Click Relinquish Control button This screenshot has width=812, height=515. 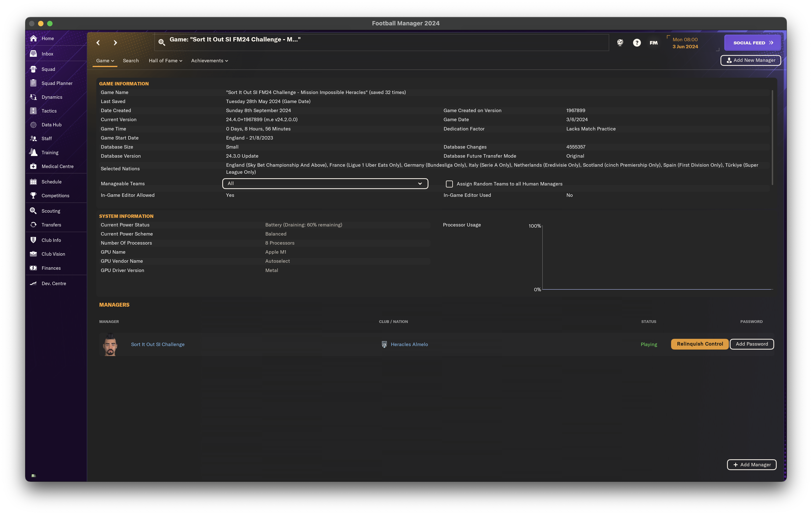tap(700, 344)
